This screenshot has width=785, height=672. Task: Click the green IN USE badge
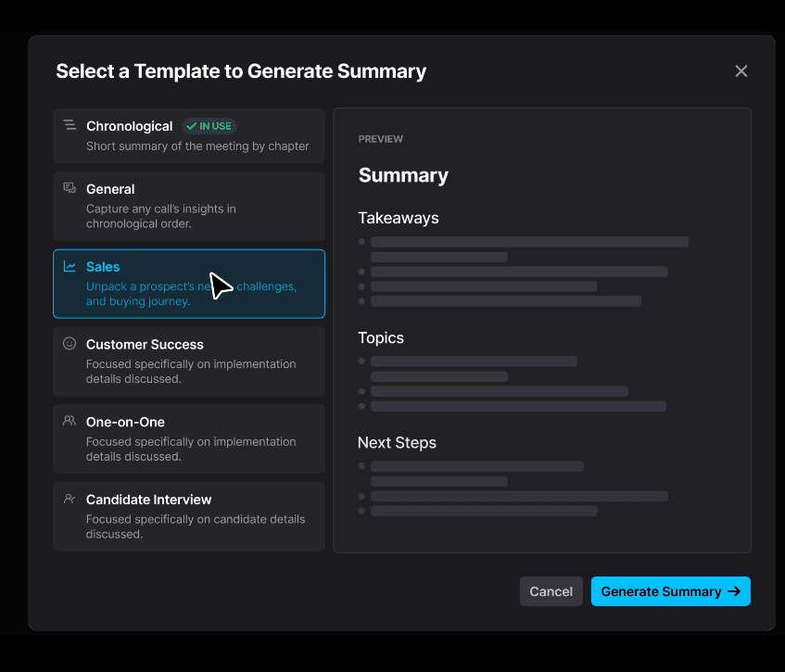tap(209, 126)
